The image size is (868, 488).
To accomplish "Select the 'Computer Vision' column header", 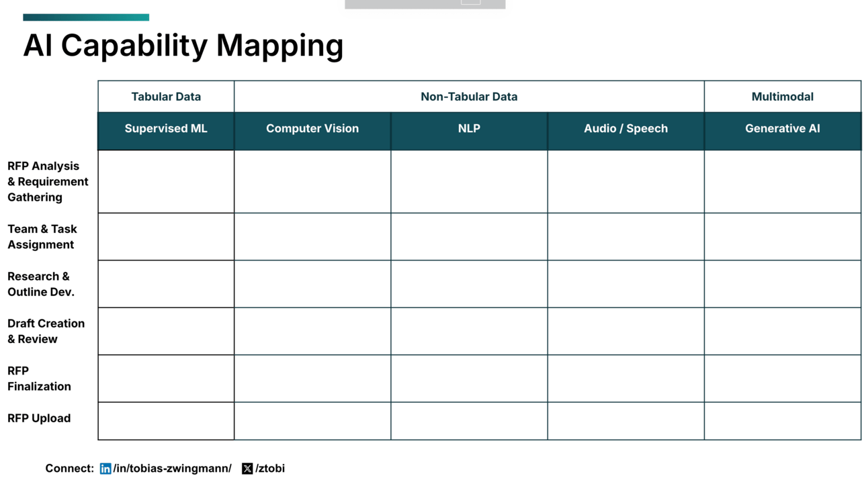I will pyautogui.click(x=312, y=131).
